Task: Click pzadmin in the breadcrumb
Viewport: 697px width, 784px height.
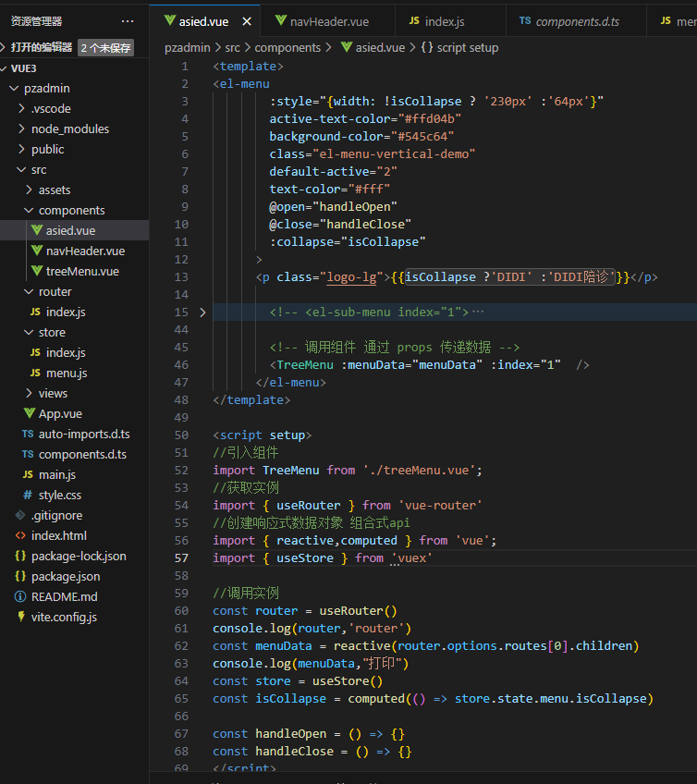Action: coord(188,47)
